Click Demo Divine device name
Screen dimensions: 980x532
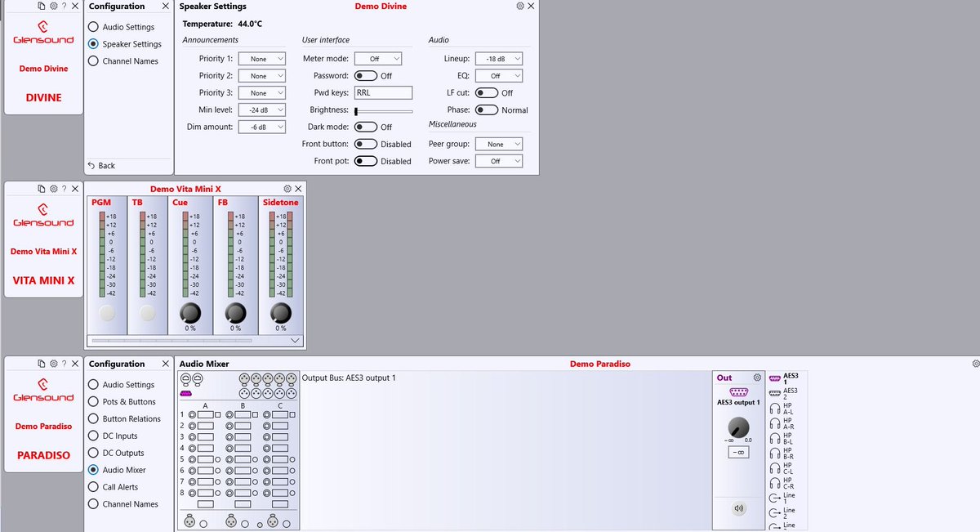pyautogui.click(x=43, y=69)
